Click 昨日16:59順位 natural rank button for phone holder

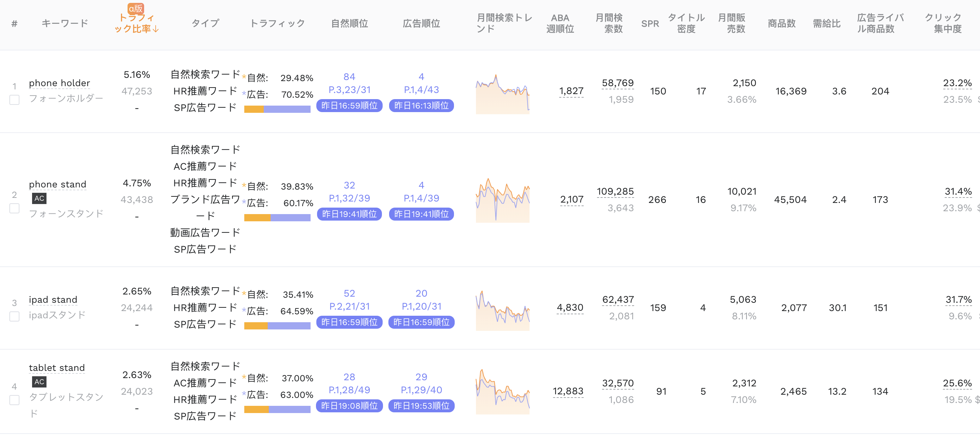[349, 106]
